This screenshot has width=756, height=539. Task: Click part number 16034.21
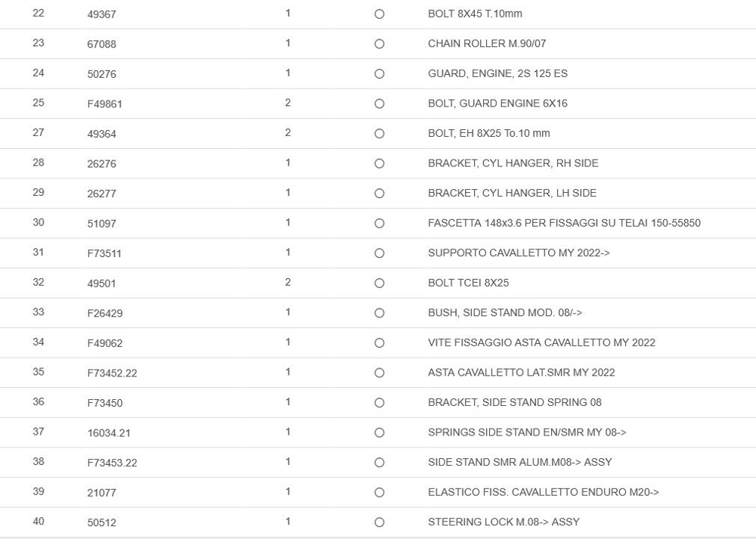pos(109,433)
